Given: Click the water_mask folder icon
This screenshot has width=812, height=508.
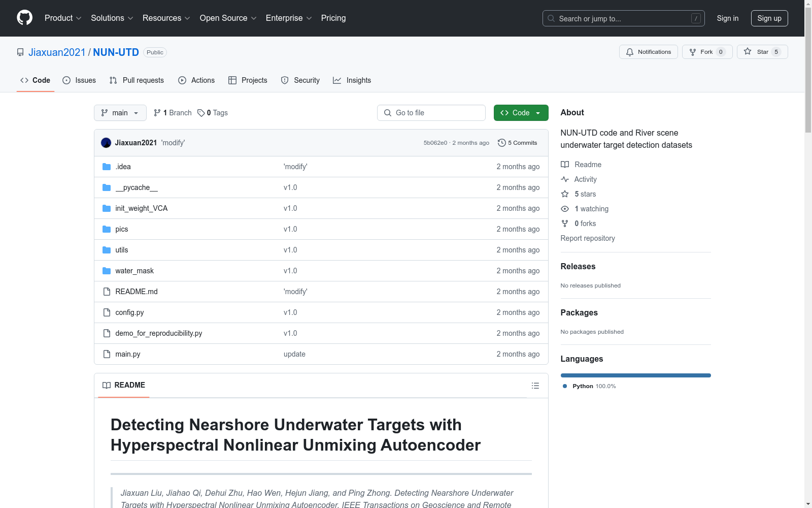Looking at the screenshot, I should 107,271.
